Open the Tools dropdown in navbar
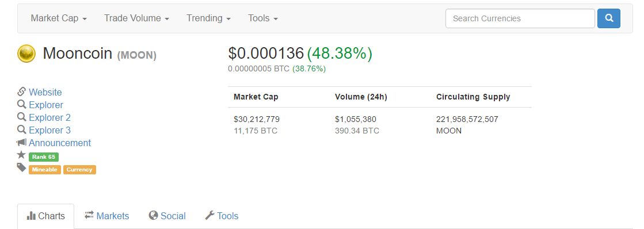 coord(263,18)
